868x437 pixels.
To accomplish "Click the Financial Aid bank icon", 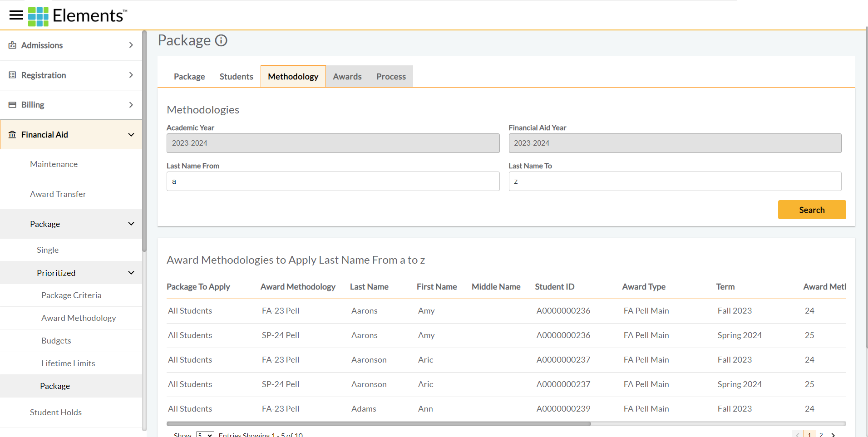I will click(x=12, y=135).
